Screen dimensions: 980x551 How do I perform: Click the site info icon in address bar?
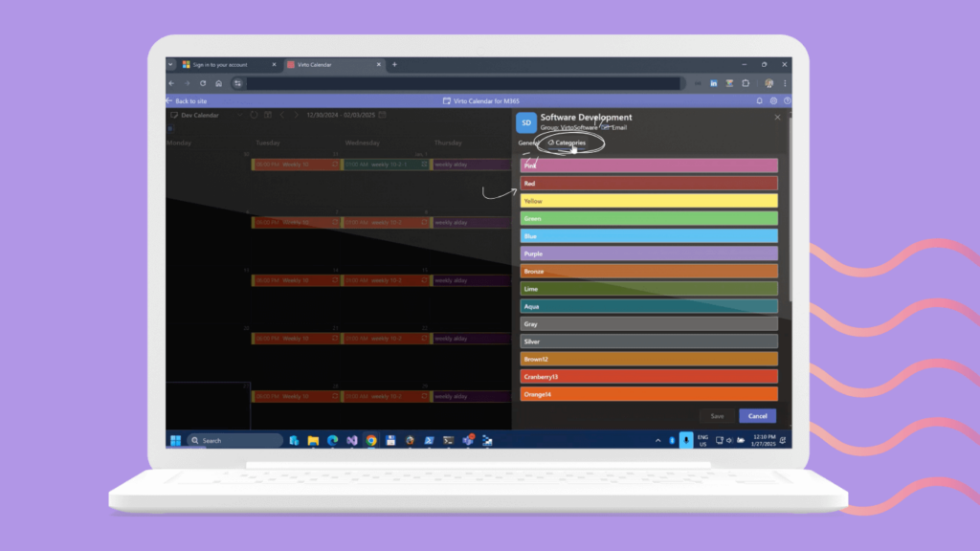237,83
